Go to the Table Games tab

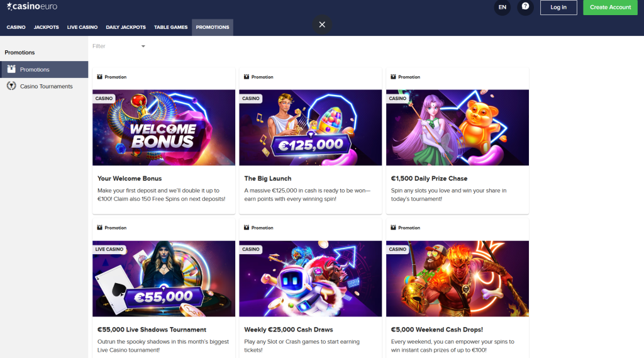[x=170, y=27]
